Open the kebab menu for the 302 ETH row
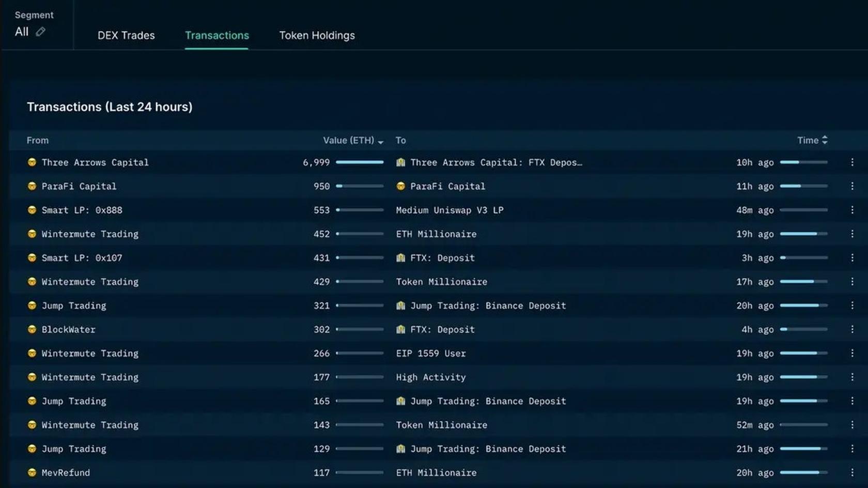Screen dimensions: 868x488 coord(852,329)
